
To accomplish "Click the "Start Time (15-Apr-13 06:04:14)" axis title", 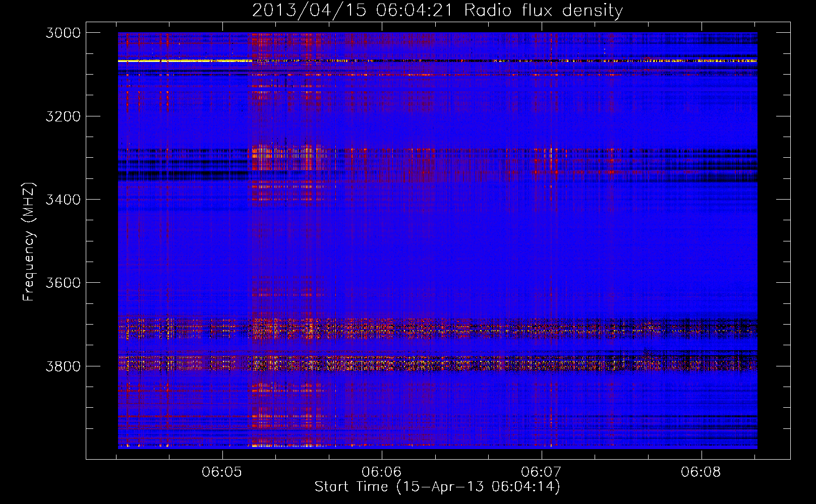I will tap(437, 487).
